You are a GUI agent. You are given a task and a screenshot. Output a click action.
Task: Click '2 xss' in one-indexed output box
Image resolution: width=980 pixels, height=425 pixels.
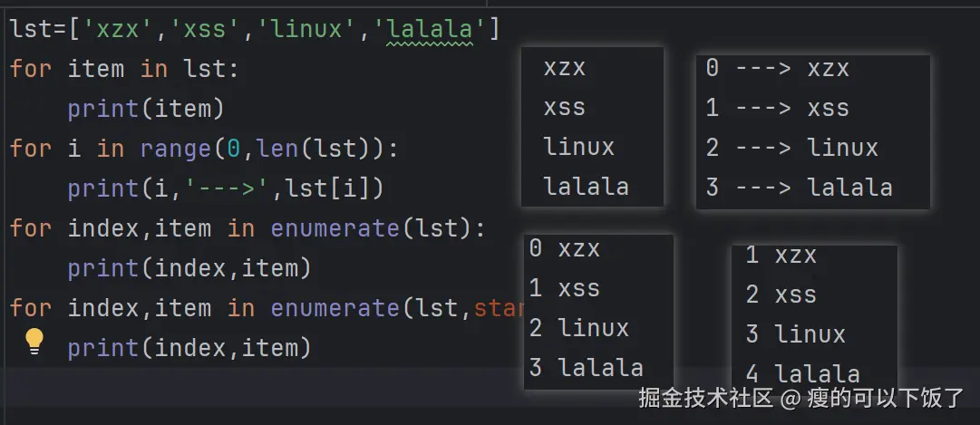[x=781, y=295]
